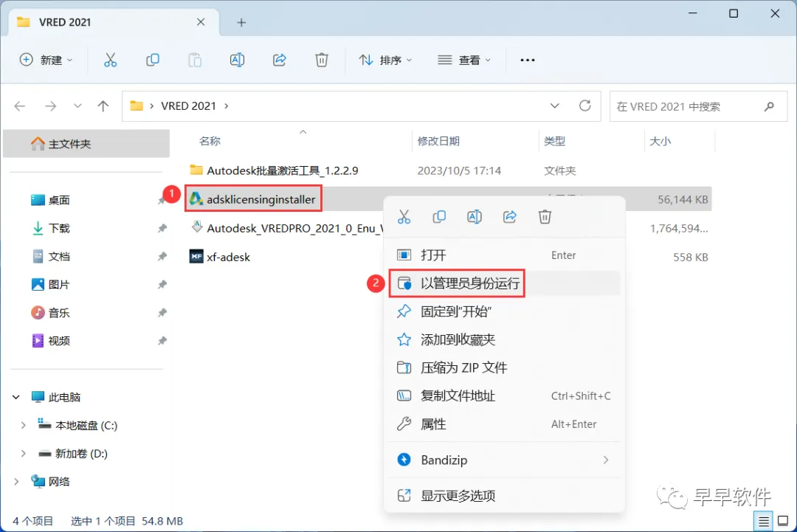Screen dimensions: 797x532
Task: Expand the 网络 tree node
Action: 16,481
